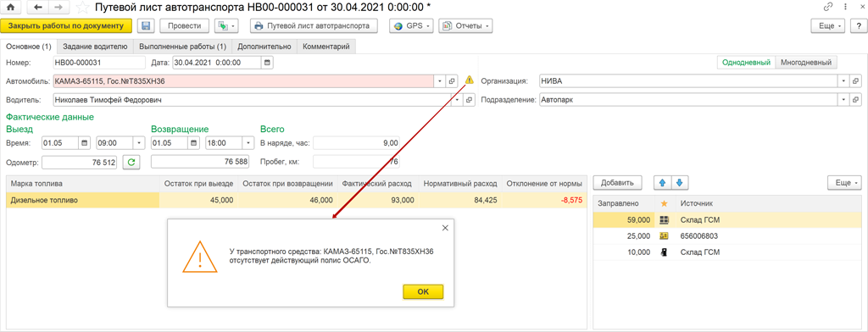Expand the Подразделение dropdown
This screenshot has height=332, width=868.
pos(843,100)
